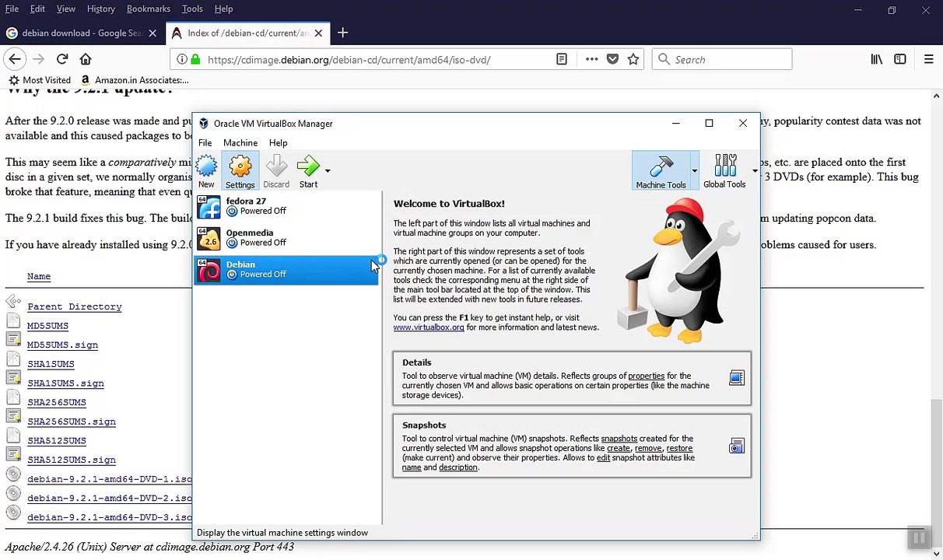The height and width of the screenshot is (560, 943).
Task: Open the Library icon
Action: click(x=877, y=59)
